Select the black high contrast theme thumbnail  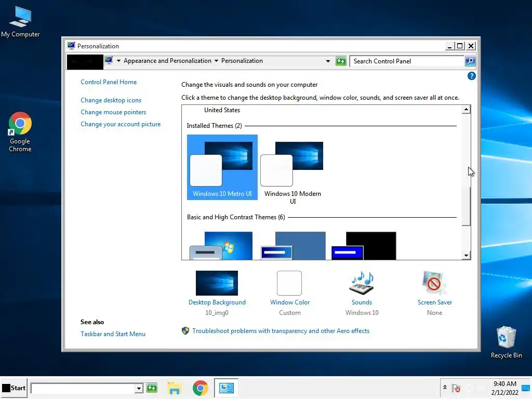tap(364, 246)
